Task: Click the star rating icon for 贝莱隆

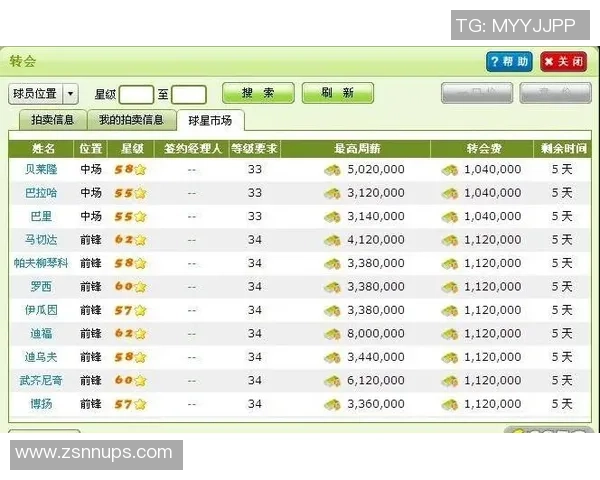Action: 140,169
